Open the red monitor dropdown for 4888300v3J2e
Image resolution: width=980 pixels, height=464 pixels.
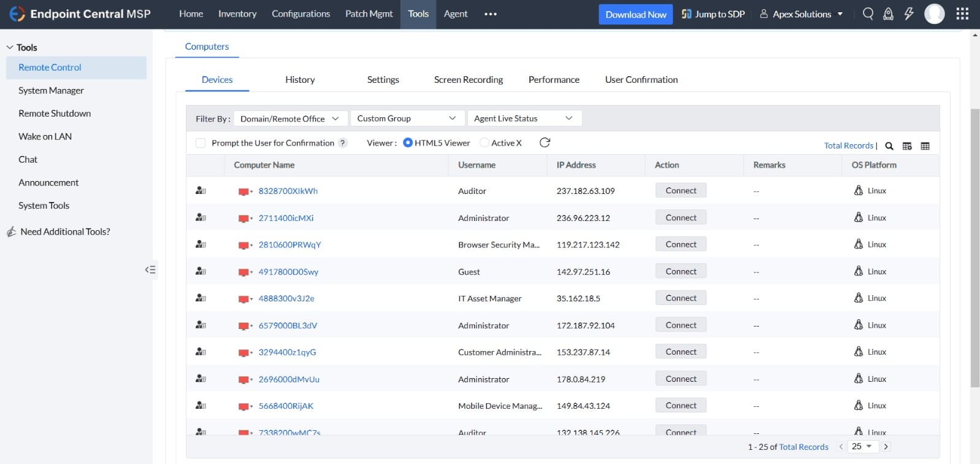pyautogui.click(x=245, y=299)
